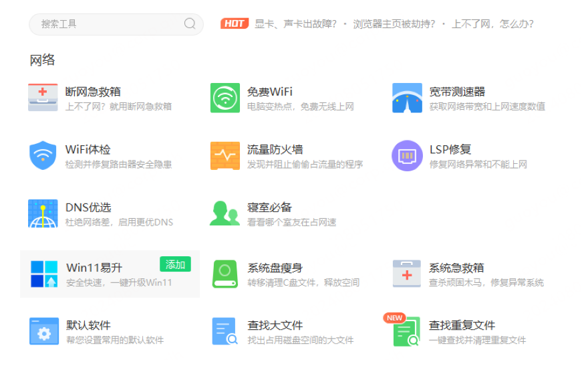Open the 系统急救箱 medical kit icon

407,274
